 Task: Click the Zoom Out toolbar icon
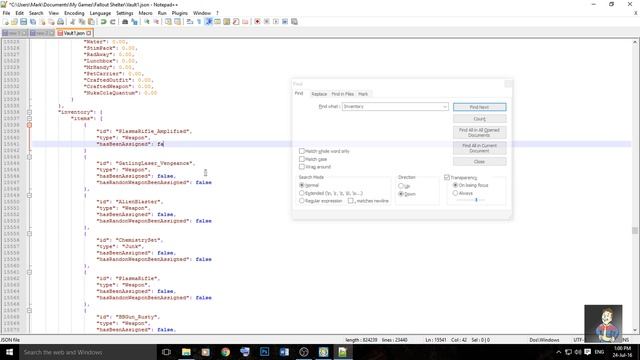[x=156, y=22]
